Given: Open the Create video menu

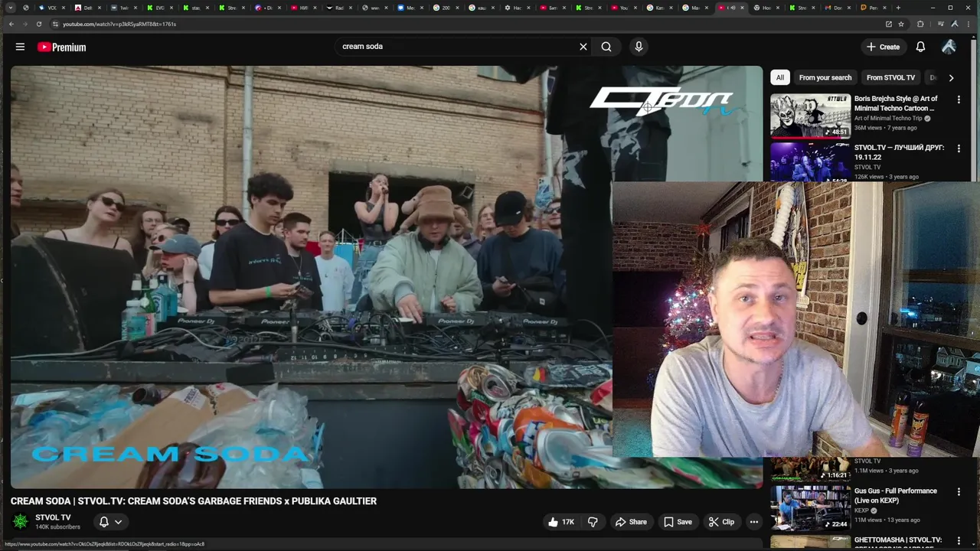Looking at the screenshot, I should click(x=883, y=47).
